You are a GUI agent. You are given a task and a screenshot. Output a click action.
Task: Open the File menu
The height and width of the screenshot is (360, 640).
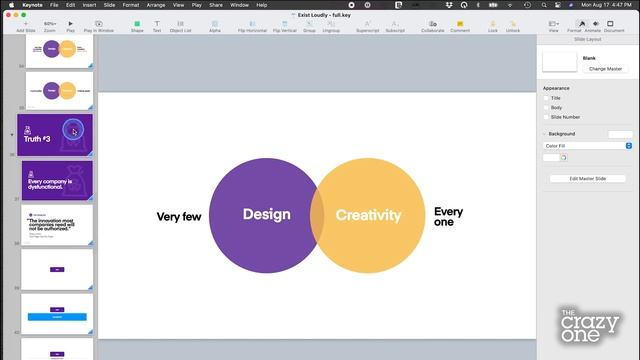(x=54, y=5)
